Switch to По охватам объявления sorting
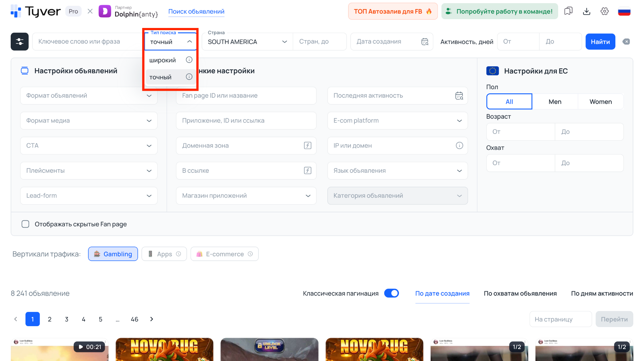Viewport: 644px width, 361px height. point(520,293)
